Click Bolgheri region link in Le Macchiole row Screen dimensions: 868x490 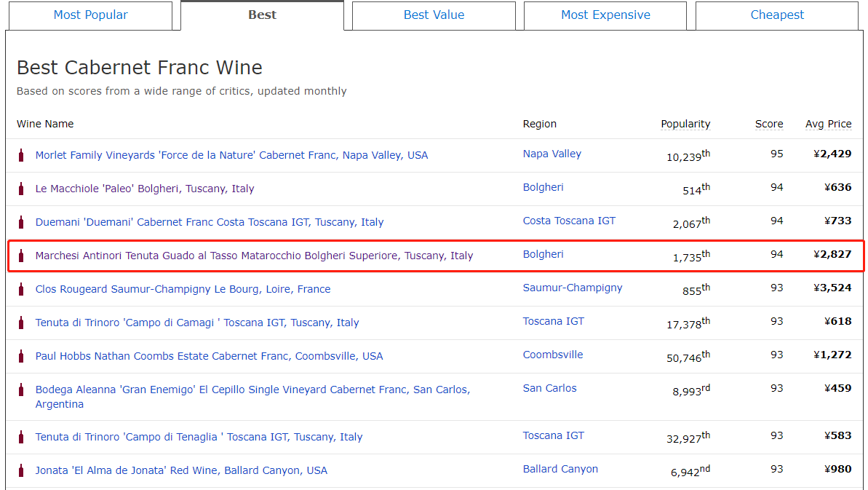click(543, 187)
